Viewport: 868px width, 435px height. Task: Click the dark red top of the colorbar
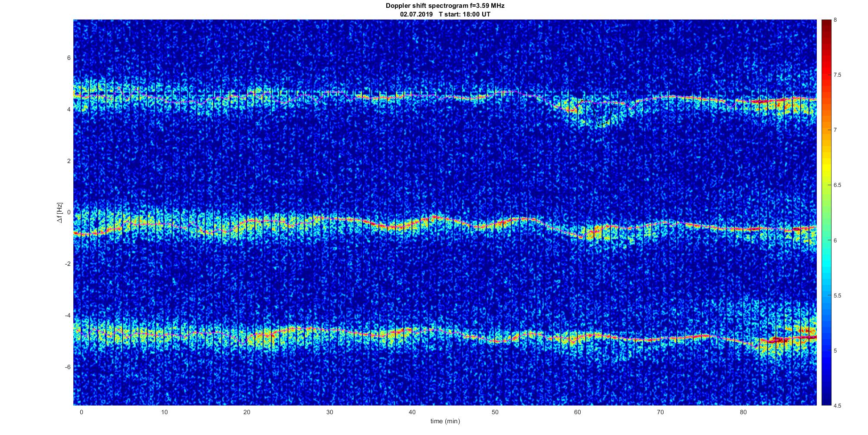(x=826, y=26)
